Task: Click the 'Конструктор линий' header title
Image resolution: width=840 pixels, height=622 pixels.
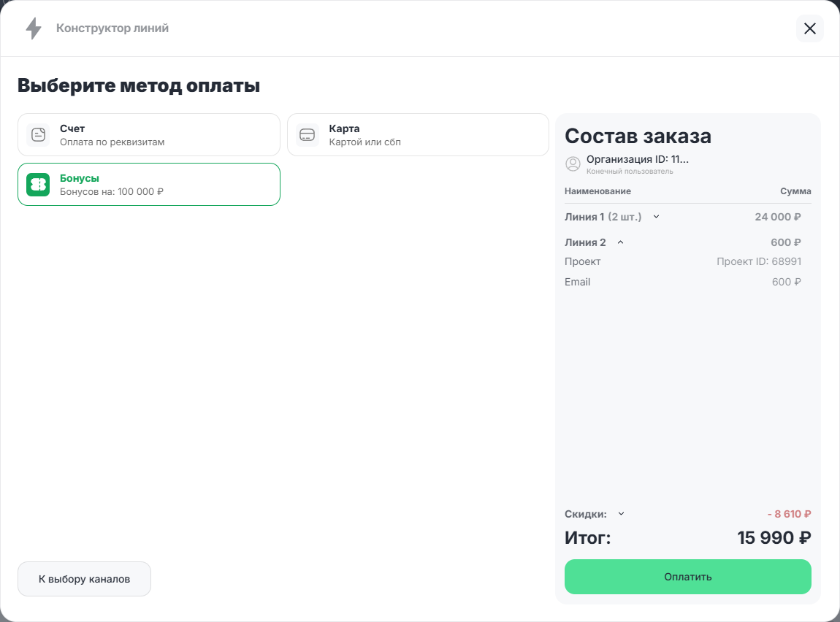Action: (112, 28)
